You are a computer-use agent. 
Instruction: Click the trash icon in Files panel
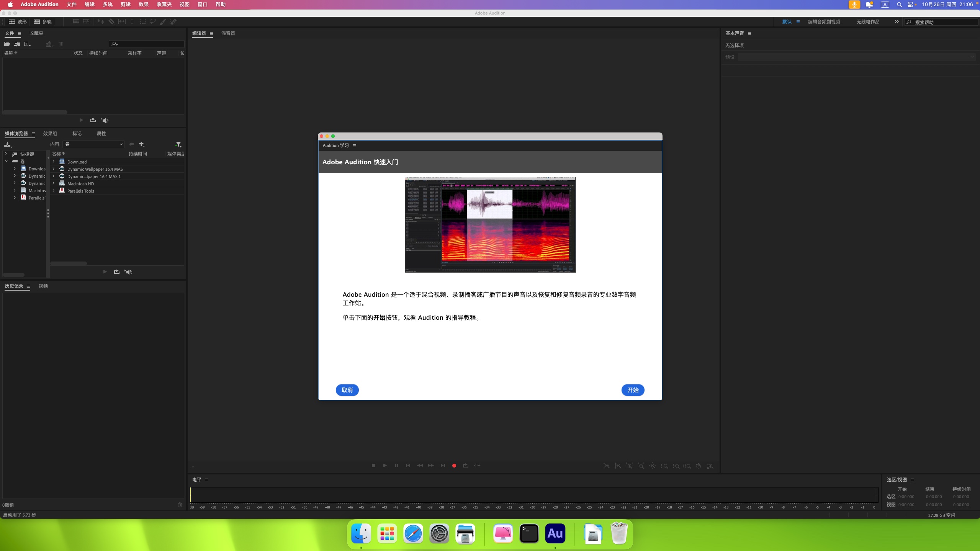point(61,44)
